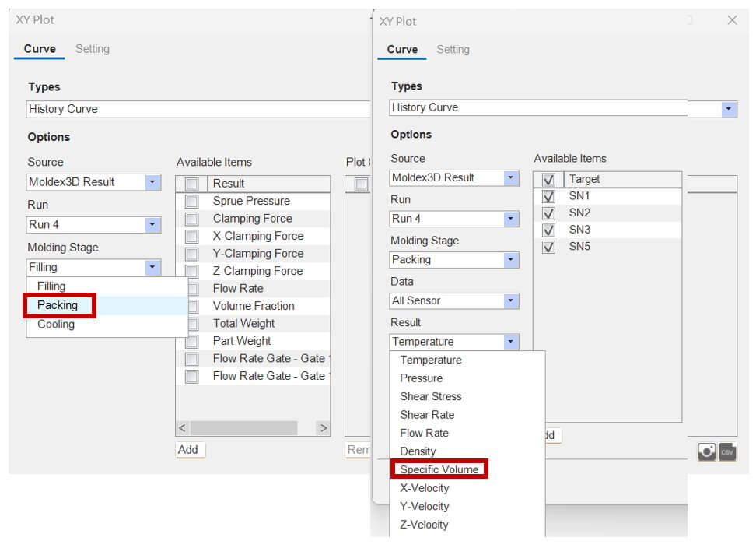
Task: Select Packing from Molding Stage list
Action: pos(58,305)
